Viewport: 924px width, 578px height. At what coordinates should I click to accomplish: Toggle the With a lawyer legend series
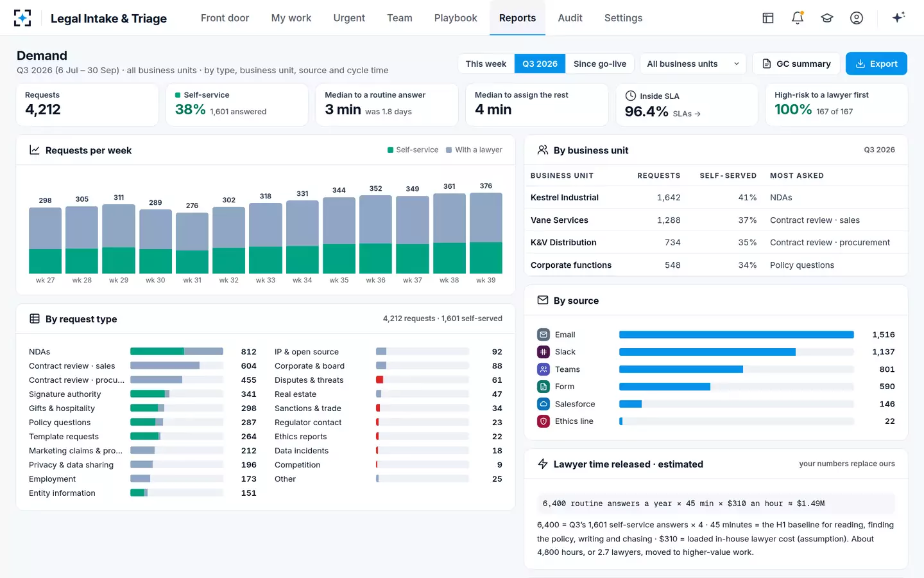[474, 150]
